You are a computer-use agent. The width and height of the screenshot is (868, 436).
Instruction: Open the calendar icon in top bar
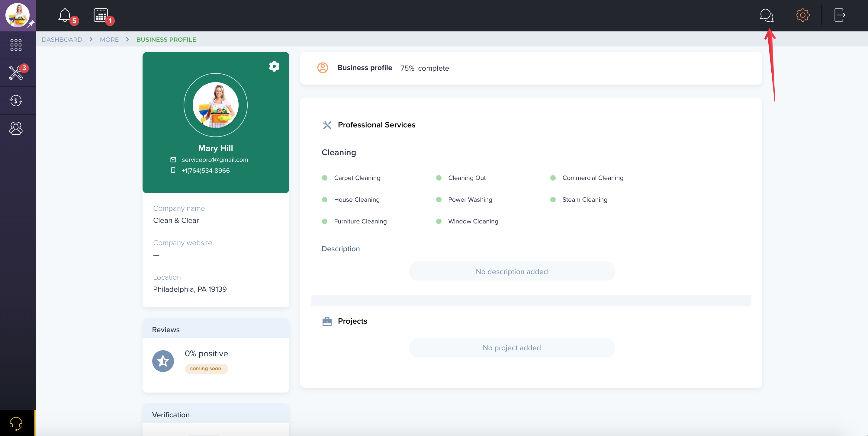[100, 15]
